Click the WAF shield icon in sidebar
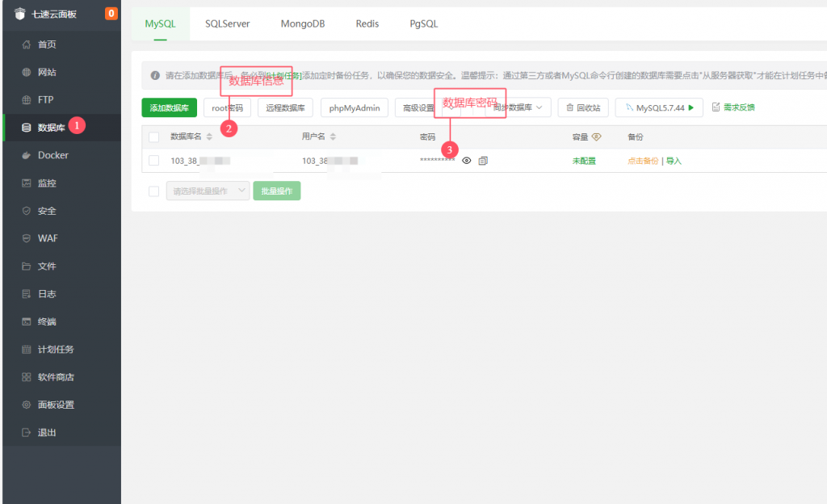The height and width of the screenshot is (504, 827). pos(27,238)
